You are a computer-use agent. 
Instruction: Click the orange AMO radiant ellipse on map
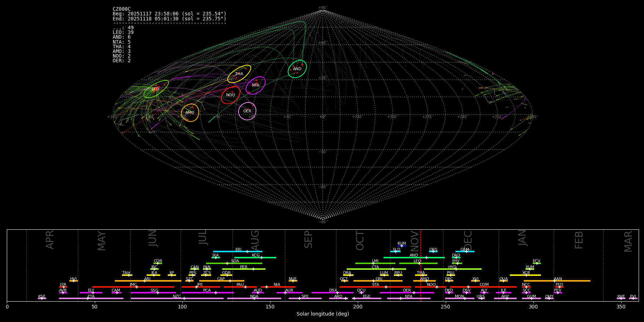(x=190, y=112)
